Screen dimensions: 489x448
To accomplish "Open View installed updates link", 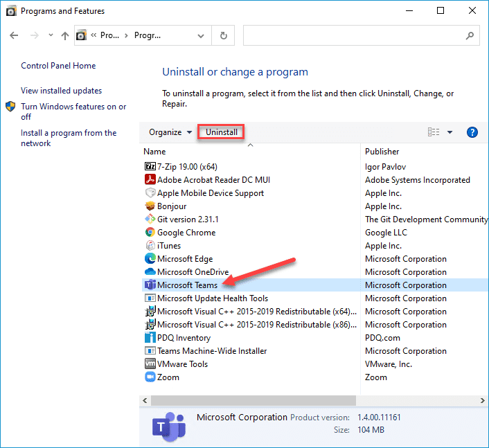I will tap(62, 91).
